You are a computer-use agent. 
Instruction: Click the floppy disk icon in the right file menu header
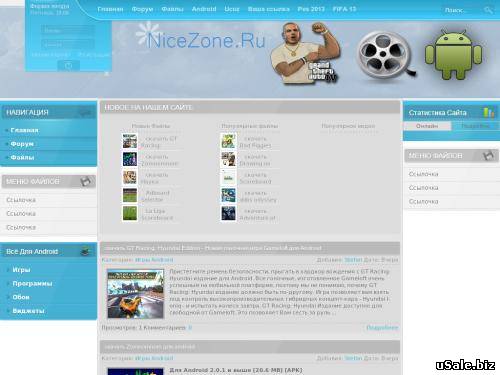(x=488, y=156)
